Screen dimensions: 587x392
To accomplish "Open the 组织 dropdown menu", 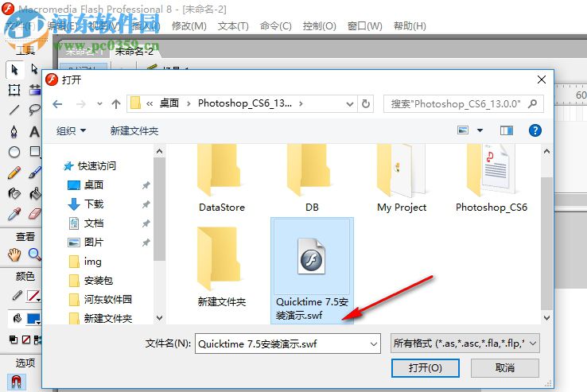I will click(x=71, y=130).
